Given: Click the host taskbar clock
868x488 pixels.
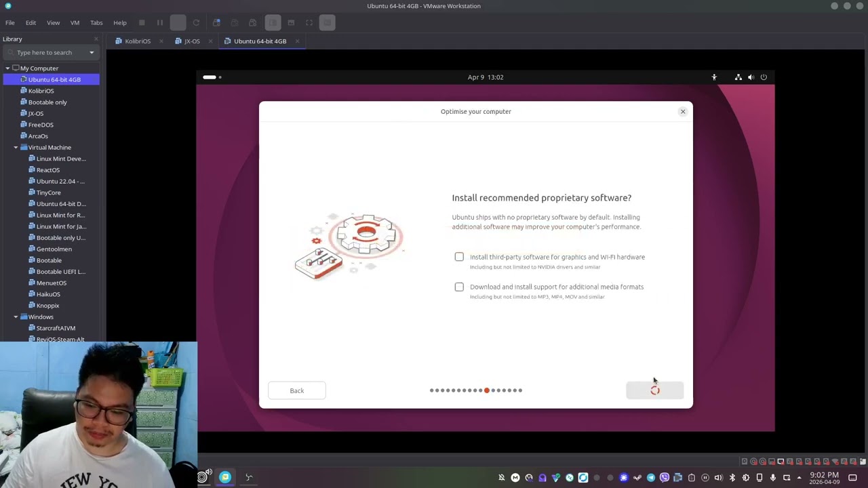Looking at the screenshot, I should (x=825, y=478).
